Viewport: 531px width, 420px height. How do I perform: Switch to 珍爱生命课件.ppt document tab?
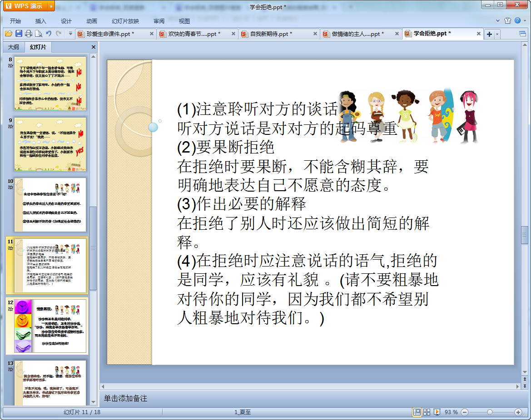(110, 34)
